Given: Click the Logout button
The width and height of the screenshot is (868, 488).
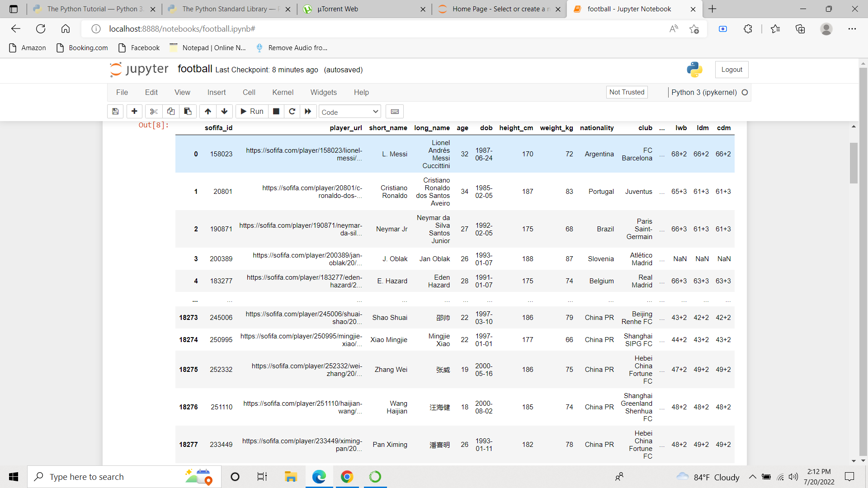Looking at the screenshot, I should point(731,69).
